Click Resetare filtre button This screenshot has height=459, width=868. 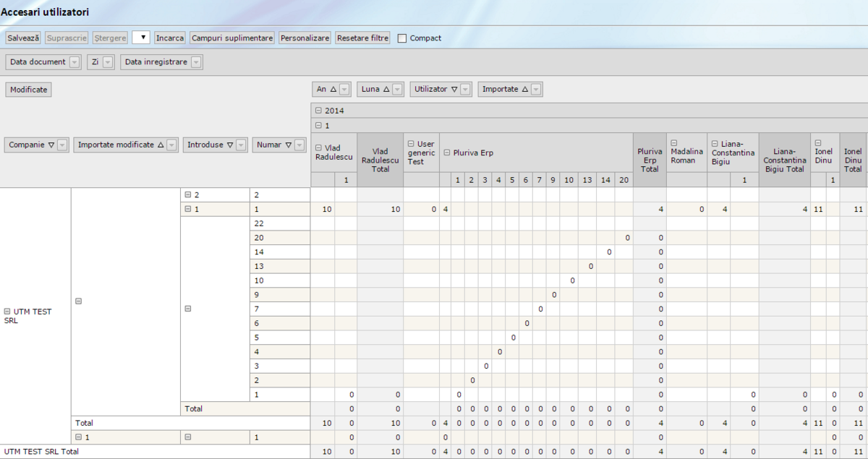(362, 38)
